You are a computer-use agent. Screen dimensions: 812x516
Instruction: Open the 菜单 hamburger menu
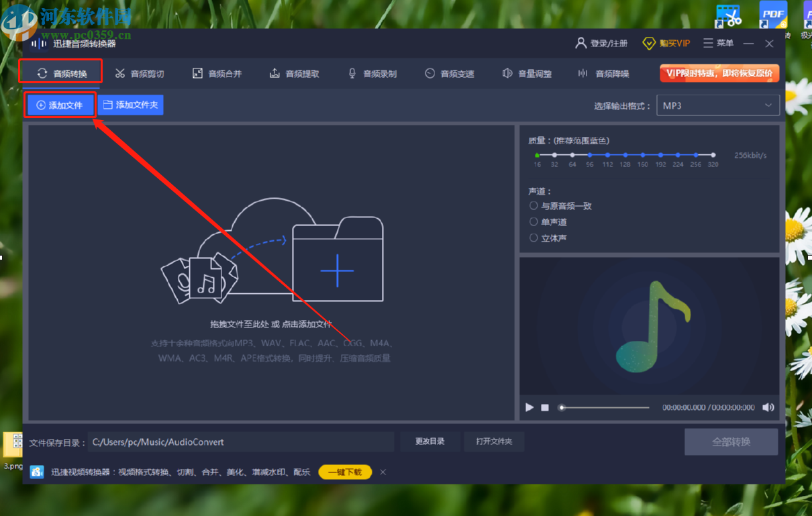click(x=718, y=44)
